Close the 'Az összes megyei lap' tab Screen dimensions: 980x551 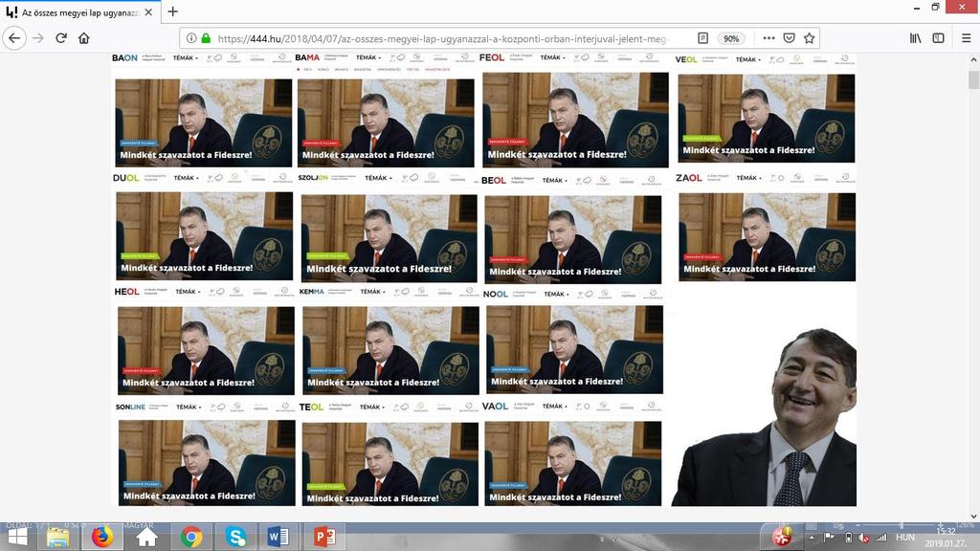click(148, 12)
